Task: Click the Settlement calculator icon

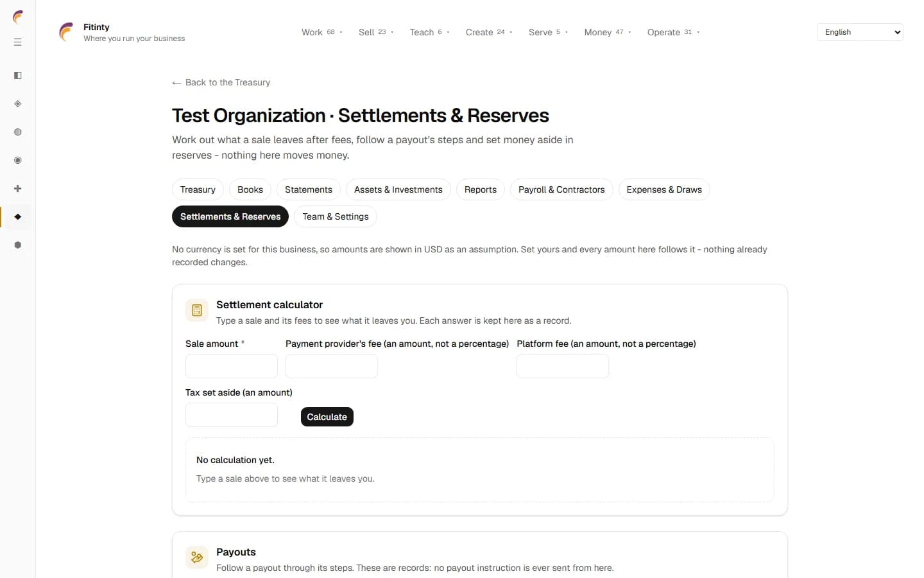Action: pyautogui.click(x=197, y=310)
